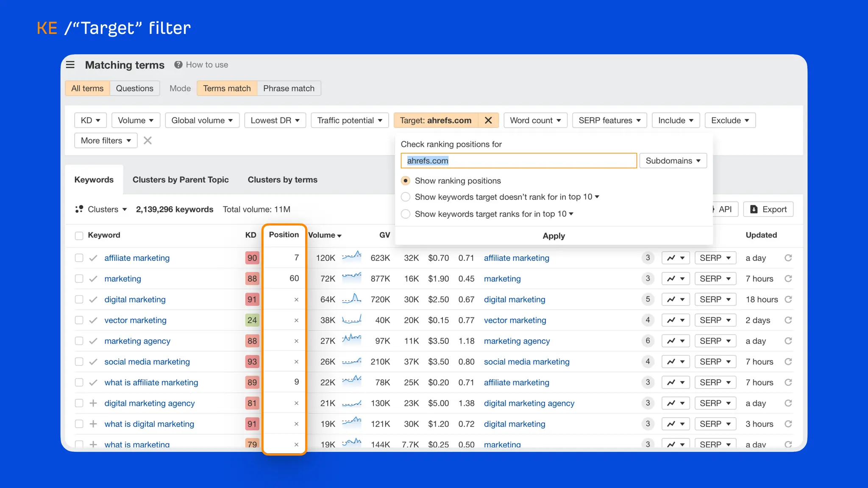
Task: Add what is marketing with the plus icon
Action: [93, 444]
